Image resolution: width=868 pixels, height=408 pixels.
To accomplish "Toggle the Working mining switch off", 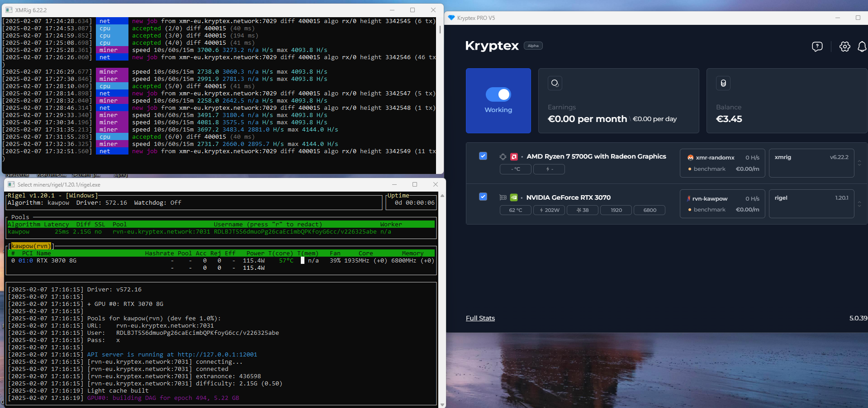I will pos(498,94).
